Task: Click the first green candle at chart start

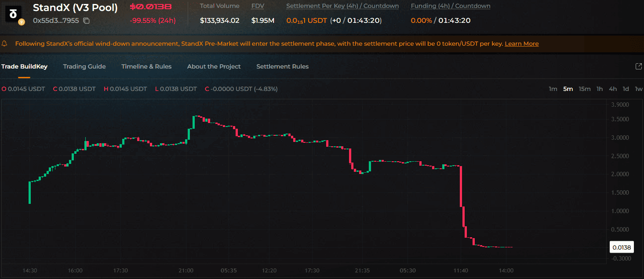Action: (29, 192)
